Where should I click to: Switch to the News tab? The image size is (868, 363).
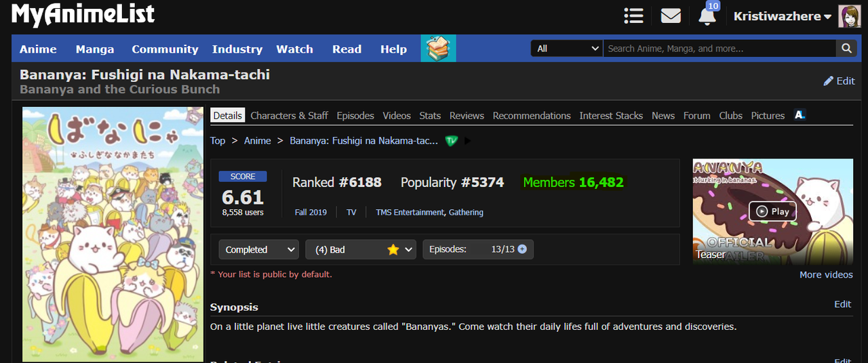(x=663, y=116)
